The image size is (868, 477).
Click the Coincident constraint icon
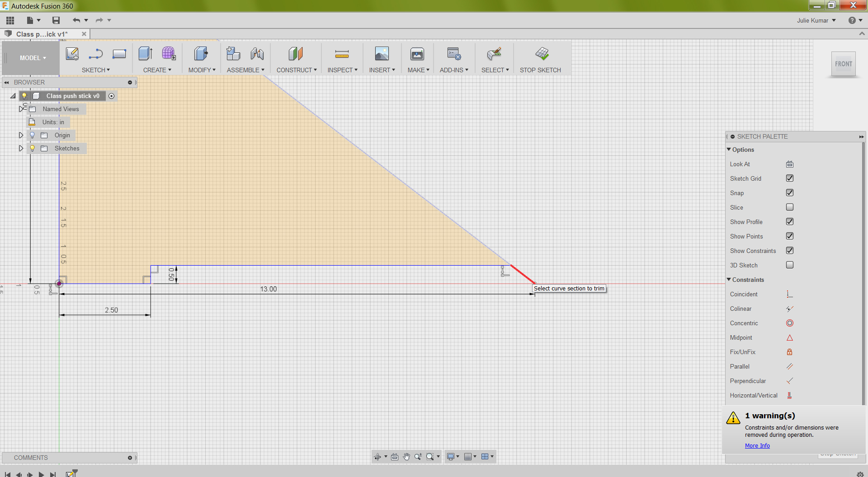[790, 294]
